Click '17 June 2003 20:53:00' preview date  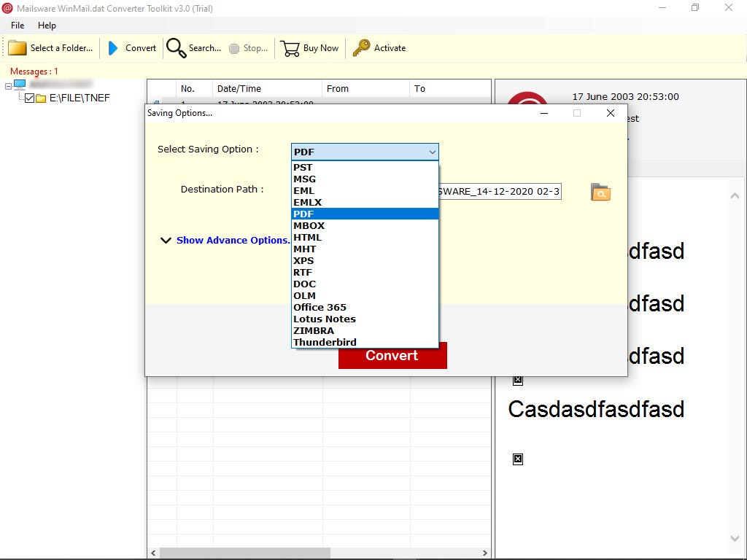(625, 97)
